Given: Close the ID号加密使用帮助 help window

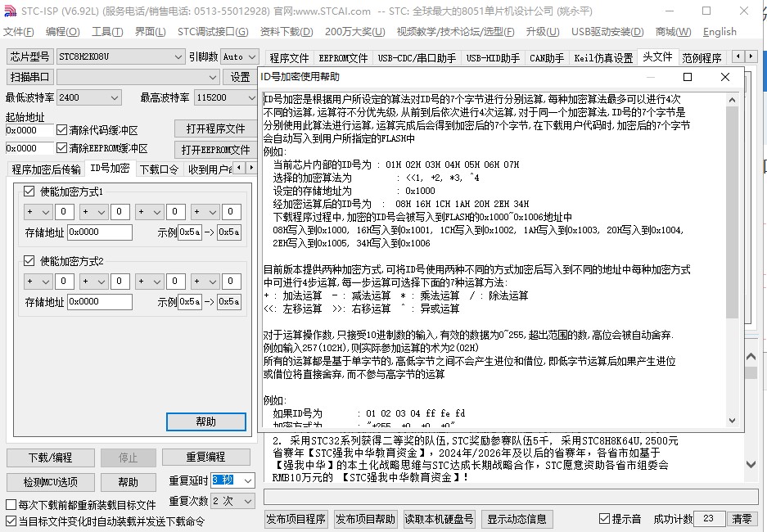Looking at the screenshot, I should pyautogui.click(x=725, y=77).
